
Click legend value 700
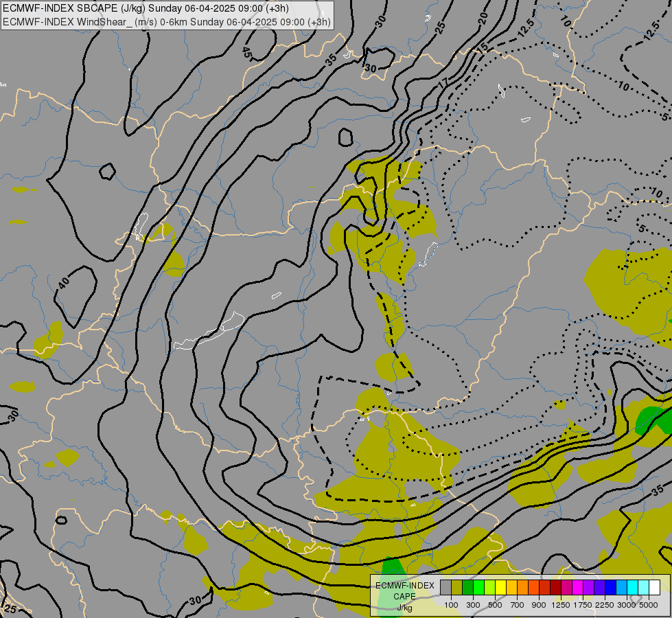point(518,605)
